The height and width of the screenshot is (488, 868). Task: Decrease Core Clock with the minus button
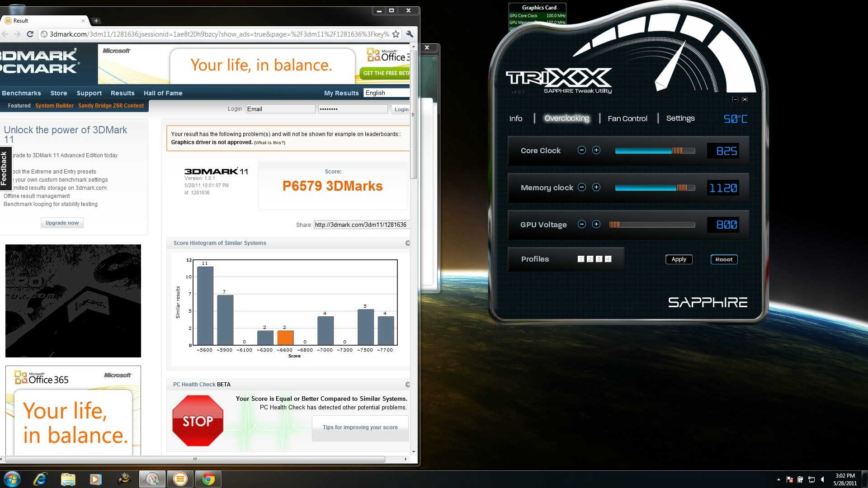(582, 150)
